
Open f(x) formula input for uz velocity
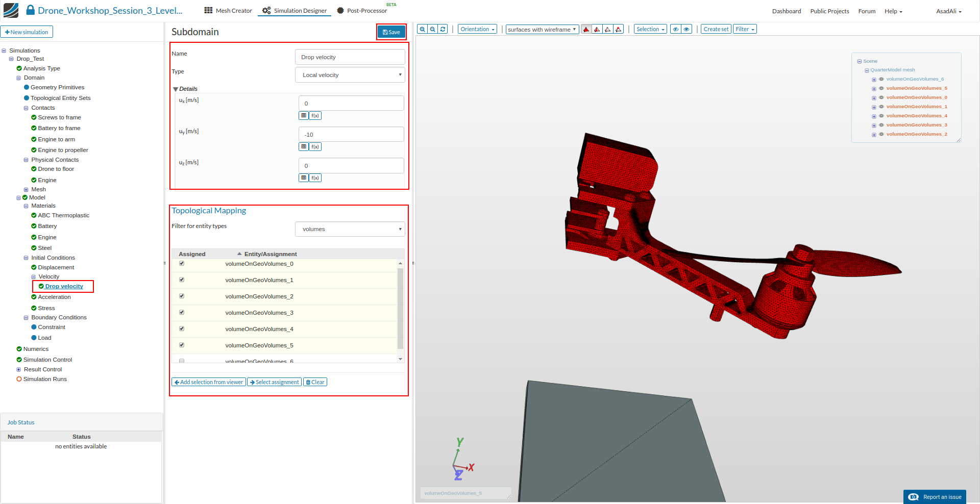(315, 178)
